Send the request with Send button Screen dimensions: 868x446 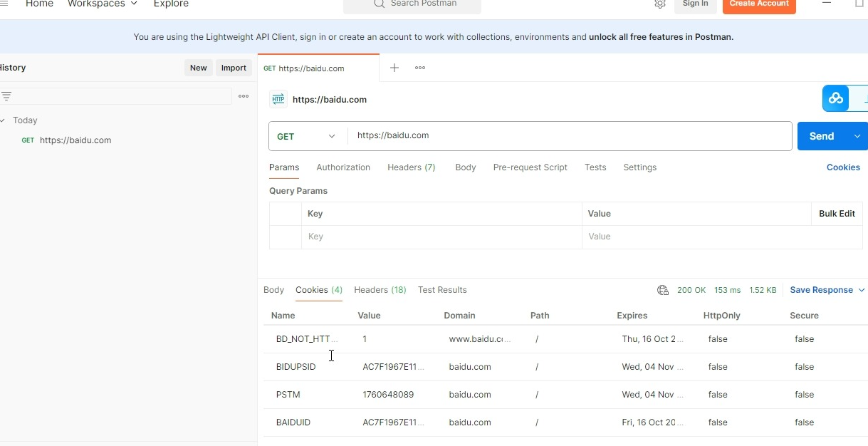[x=822, y=136]
